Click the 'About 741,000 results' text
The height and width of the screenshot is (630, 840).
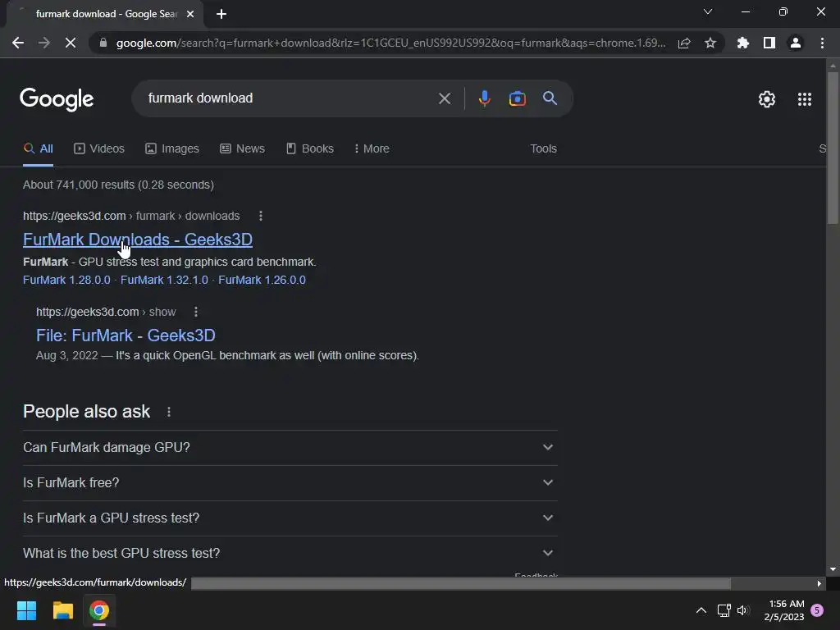pyautogui.click(x=118, y=185)
